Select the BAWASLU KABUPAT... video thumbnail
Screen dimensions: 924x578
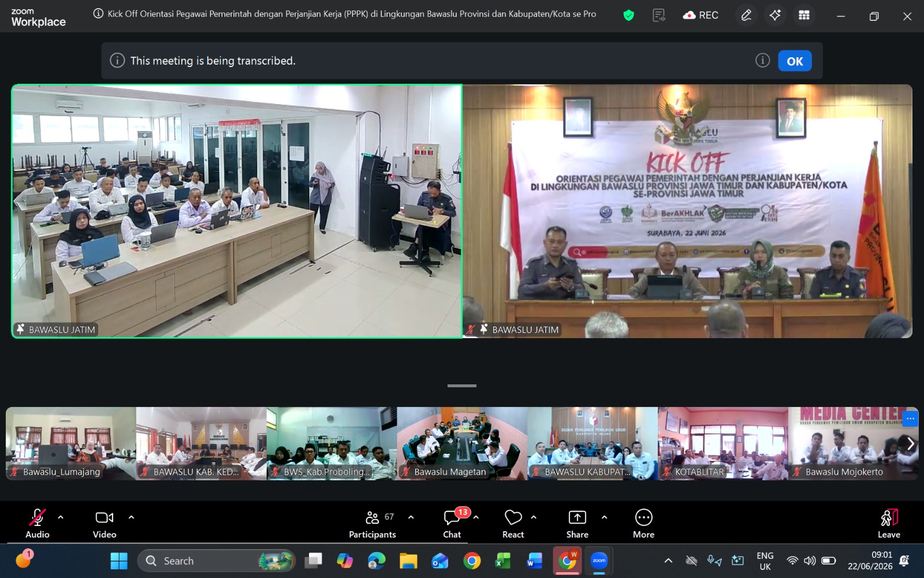pyautogui.click(x=593, y=443)
